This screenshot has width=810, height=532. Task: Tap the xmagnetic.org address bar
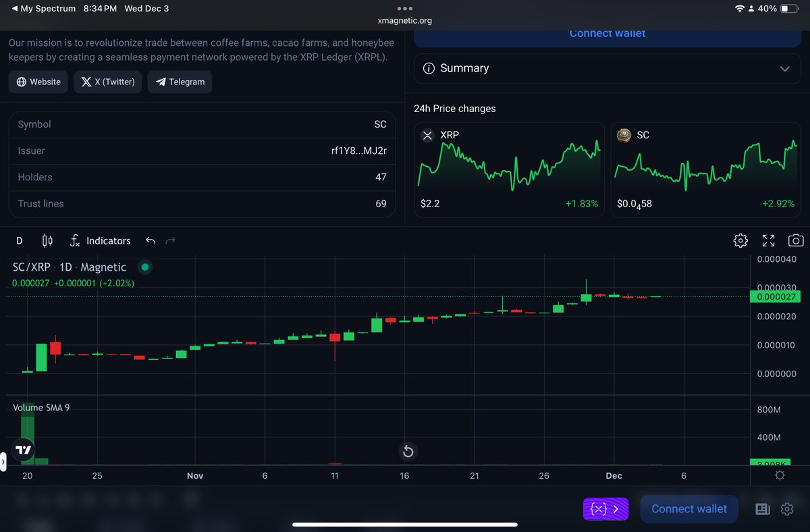coord(405,20)
